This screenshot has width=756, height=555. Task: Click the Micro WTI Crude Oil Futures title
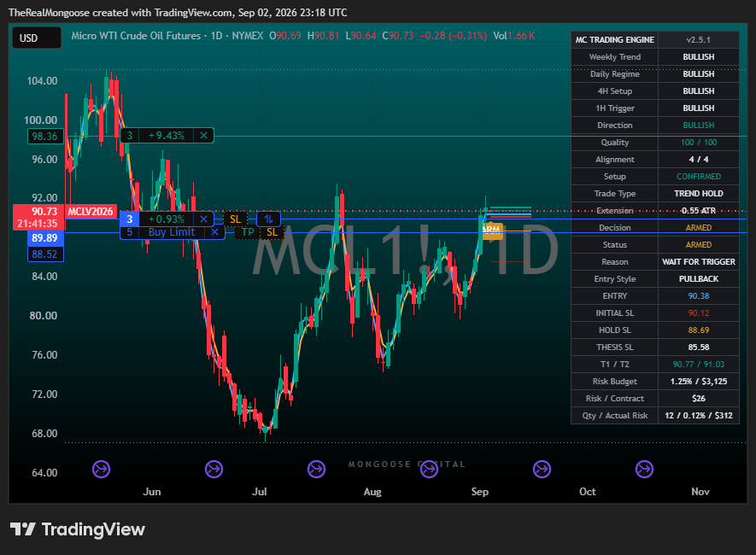pos(136,36)
